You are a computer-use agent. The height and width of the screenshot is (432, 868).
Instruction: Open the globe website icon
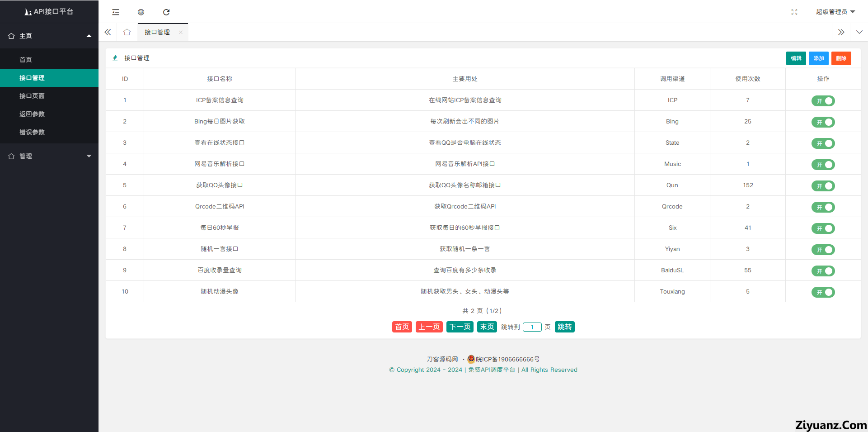click(141, 12)
